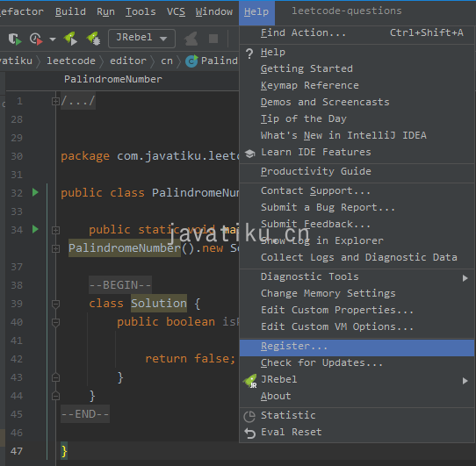
Task: Open the VCS menu
Action: tap(176, 11)
